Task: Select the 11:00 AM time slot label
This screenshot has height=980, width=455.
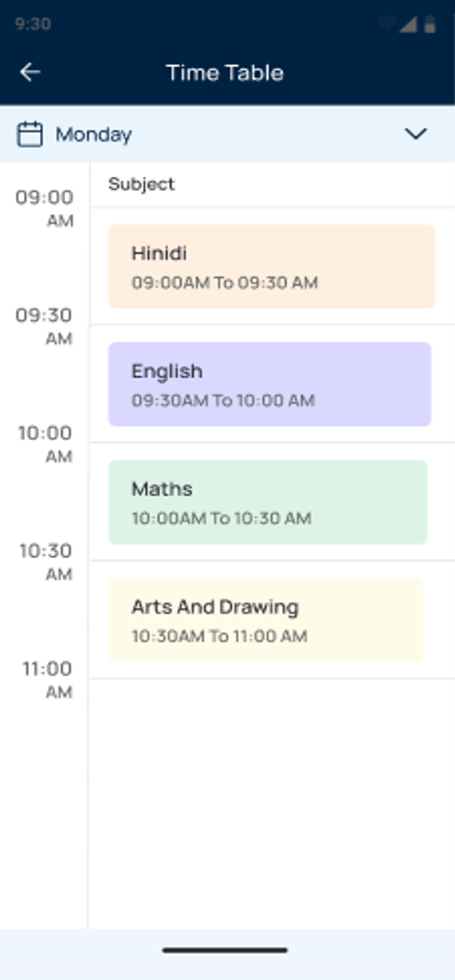Action: [47, 681]
